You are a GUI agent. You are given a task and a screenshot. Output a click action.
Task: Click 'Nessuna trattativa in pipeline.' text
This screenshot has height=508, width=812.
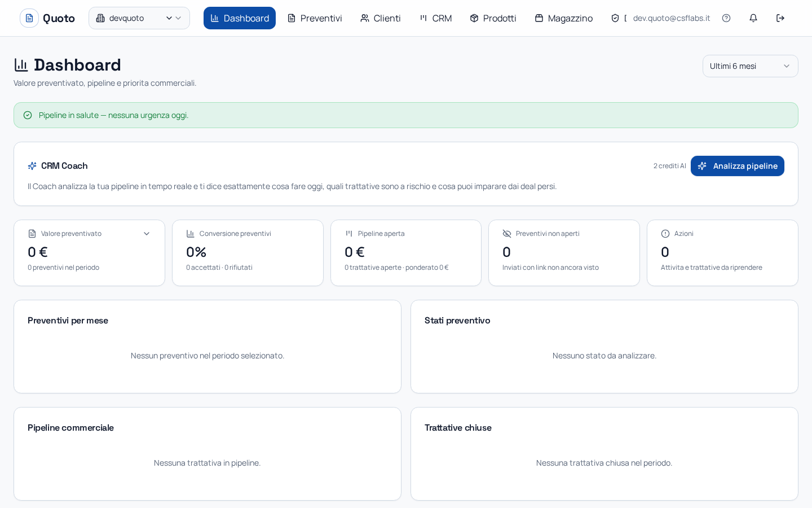click(208, 463)
